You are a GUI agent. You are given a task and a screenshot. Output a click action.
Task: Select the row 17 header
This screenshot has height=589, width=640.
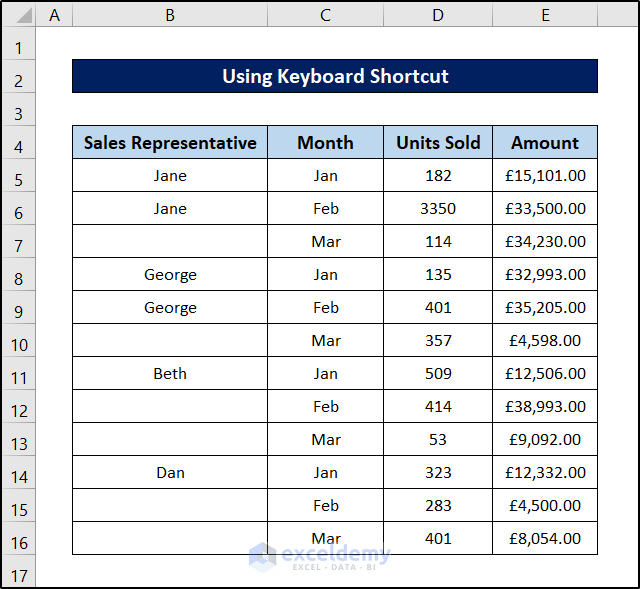[x=20, y=576]
